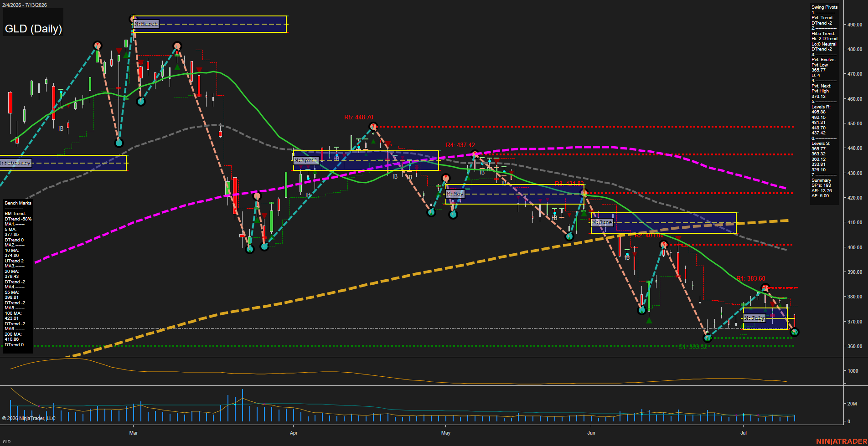Click the Lo:0 Neutral value
This screenshot has height=446, width=868.
pyautogui.click(x=824, y=44)
